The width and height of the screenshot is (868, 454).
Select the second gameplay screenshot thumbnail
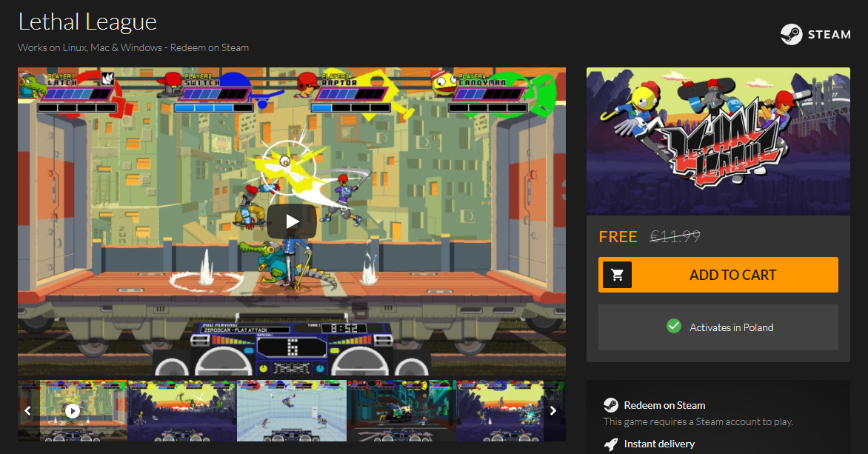tap(181, 410)
